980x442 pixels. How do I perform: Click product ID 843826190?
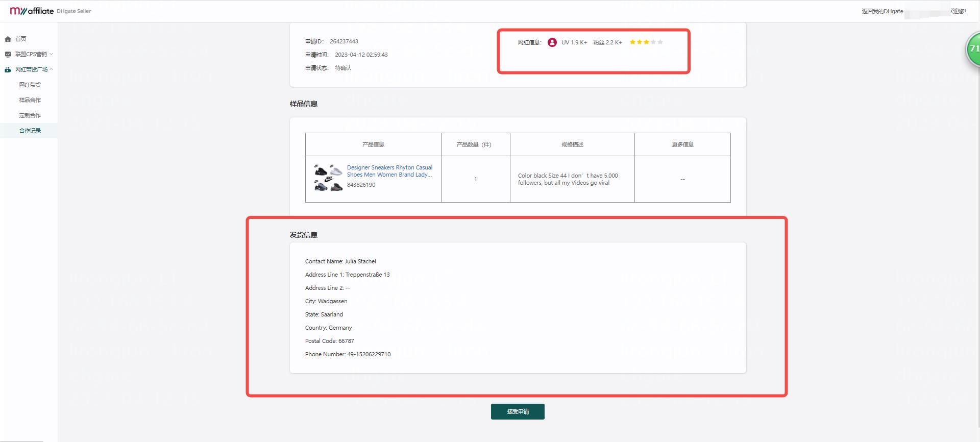click(x=361, y=185)
